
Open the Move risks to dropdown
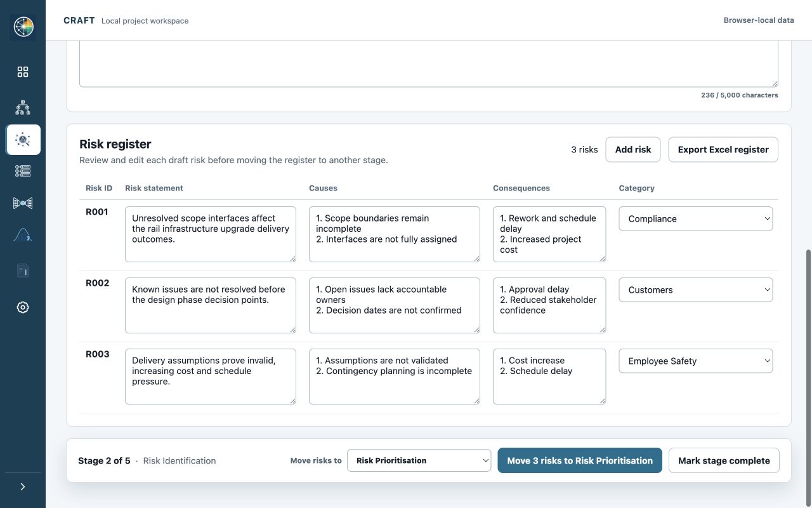click(x=419, y=460)
